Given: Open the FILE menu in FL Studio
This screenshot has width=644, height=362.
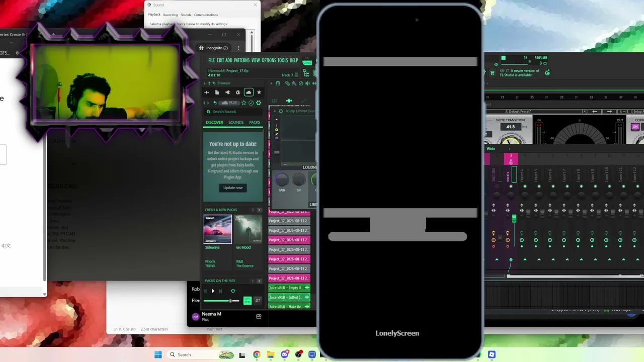Looking at the screenshot, I should coord(212,60).
